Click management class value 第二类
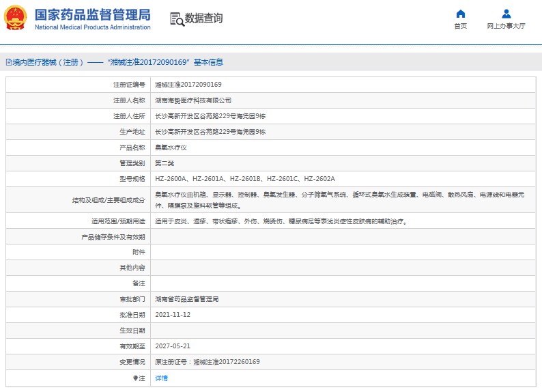The width and height of the screenshot is (542, 392). 165,163
